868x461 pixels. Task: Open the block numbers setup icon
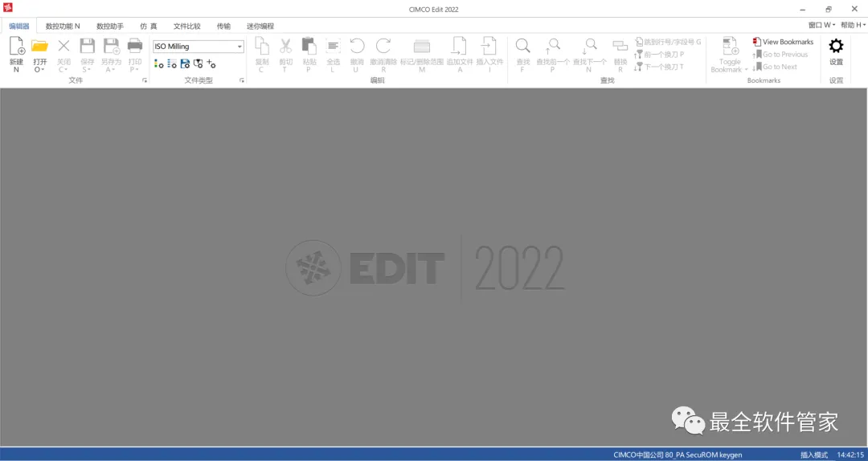[172, 64]
